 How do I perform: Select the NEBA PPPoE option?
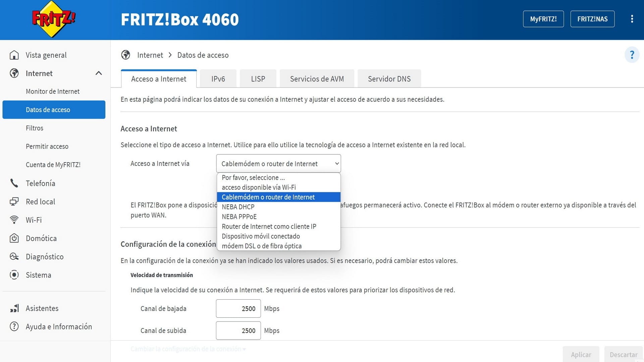pos(279,217)
